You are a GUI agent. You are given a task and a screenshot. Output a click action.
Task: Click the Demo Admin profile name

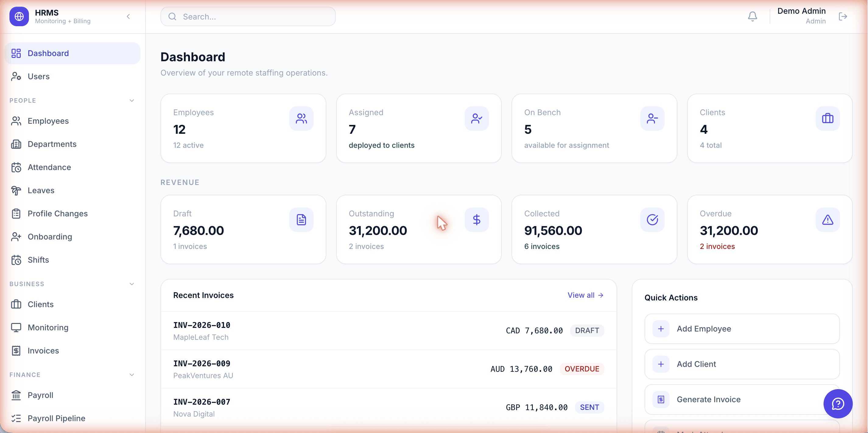[x=801, y=11]
